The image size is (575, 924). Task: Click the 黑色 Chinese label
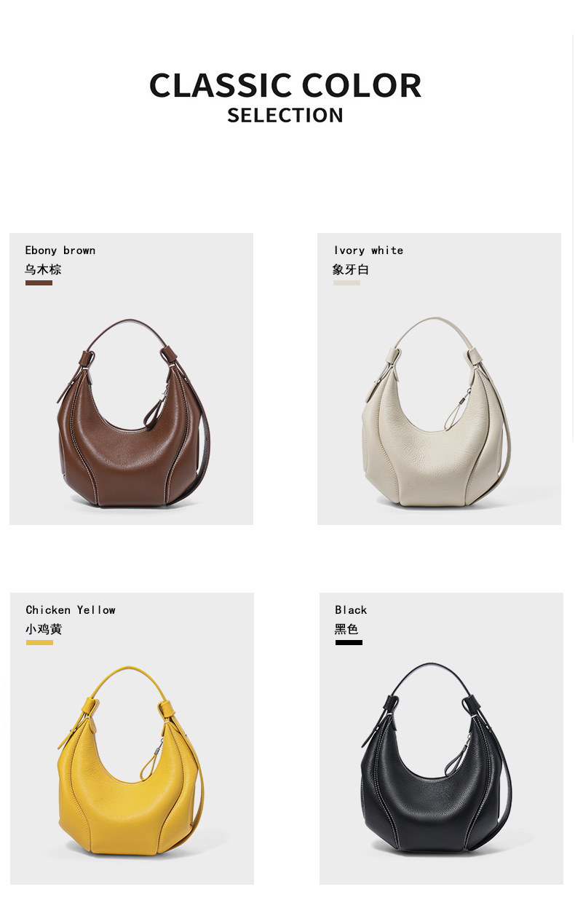(346, 629)
